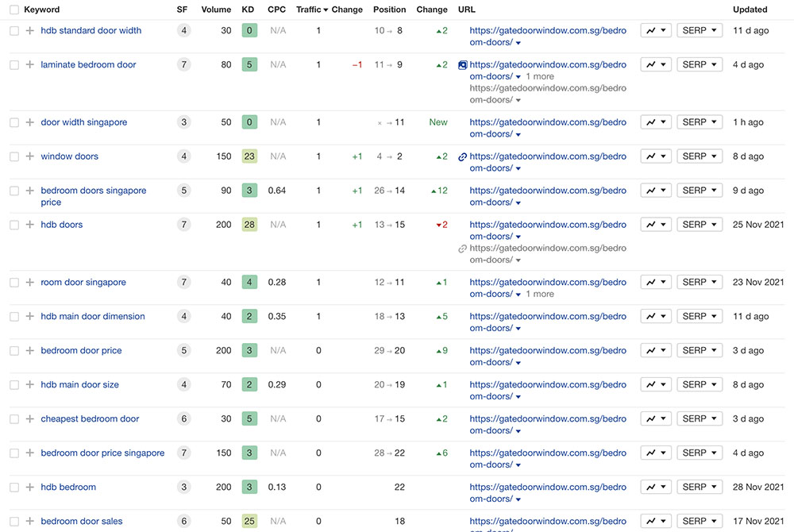Screen dimensions: 794x532
Task: Open SERP dropdown for 'hdb standard door width'
Action: (x=700, y=31)
